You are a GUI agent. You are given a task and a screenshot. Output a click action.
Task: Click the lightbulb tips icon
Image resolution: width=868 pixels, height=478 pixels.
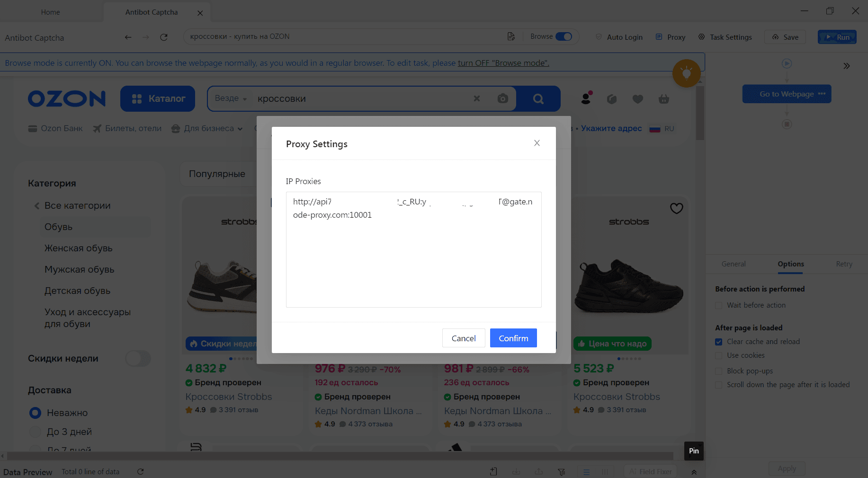687,73
